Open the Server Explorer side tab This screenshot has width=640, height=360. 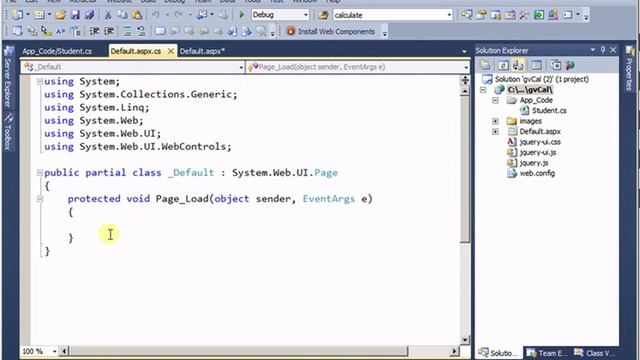[8, 77]
